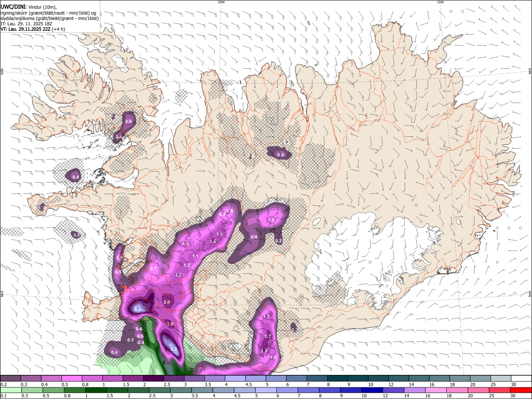
Task: Choose the palest green 0.1 rain swatch
Action: click(10, 390)
